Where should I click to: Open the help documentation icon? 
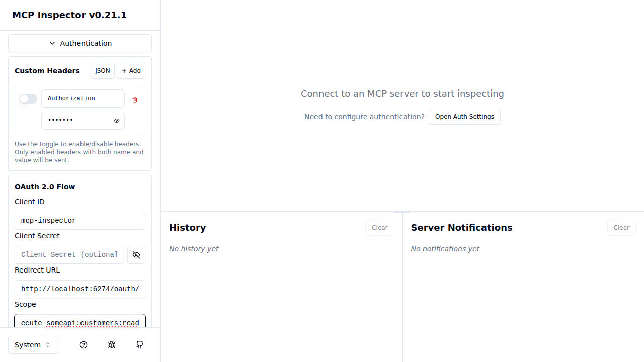[x=84, y=345]
